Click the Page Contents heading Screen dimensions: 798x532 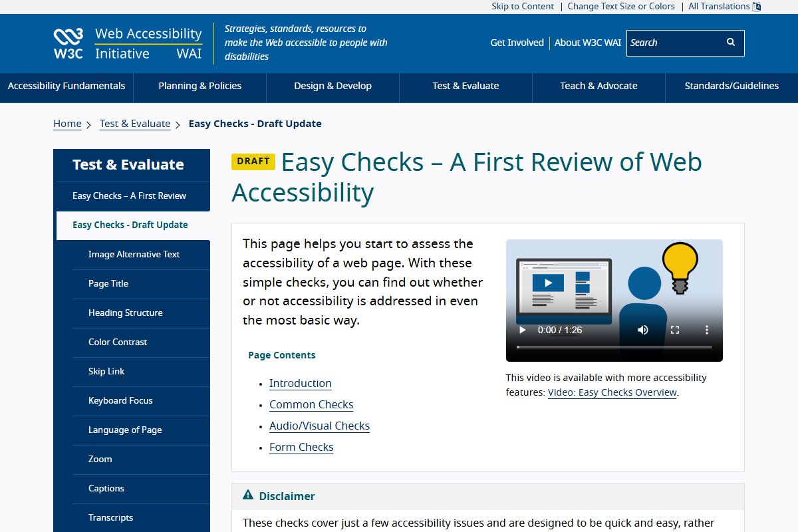(x=282, y=355)
